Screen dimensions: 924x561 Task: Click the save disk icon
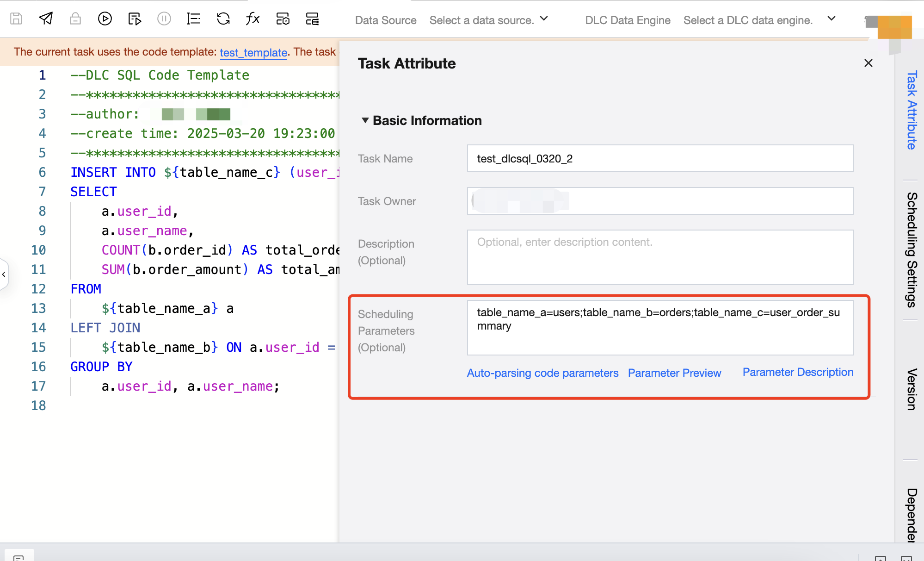tap(16, 19)
